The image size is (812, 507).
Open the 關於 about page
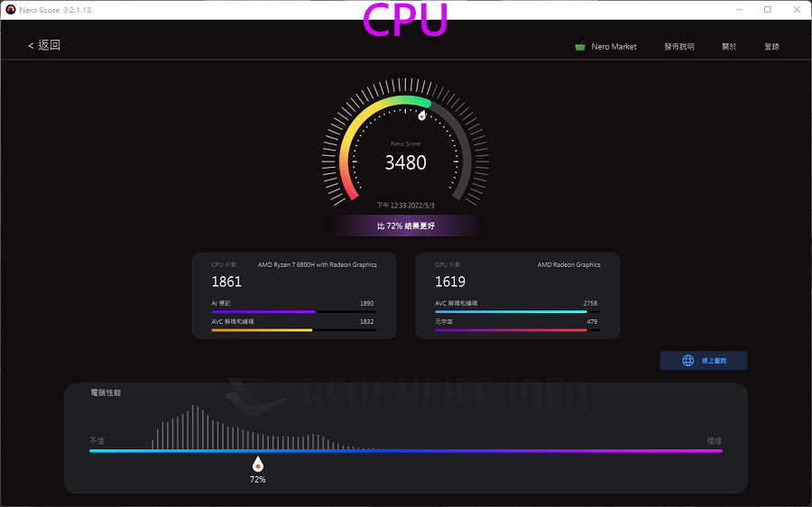pyautogui.click(x=729, y=47)
